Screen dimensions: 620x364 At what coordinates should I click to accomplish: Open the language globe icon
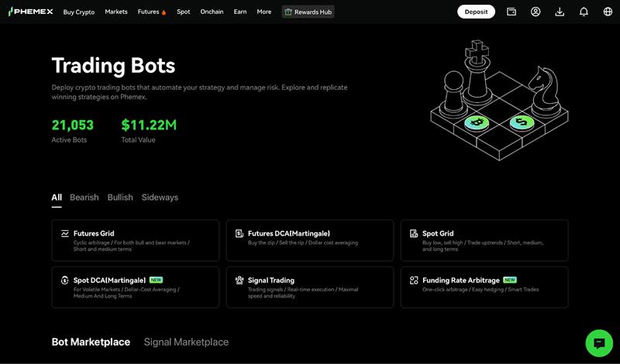608,12
